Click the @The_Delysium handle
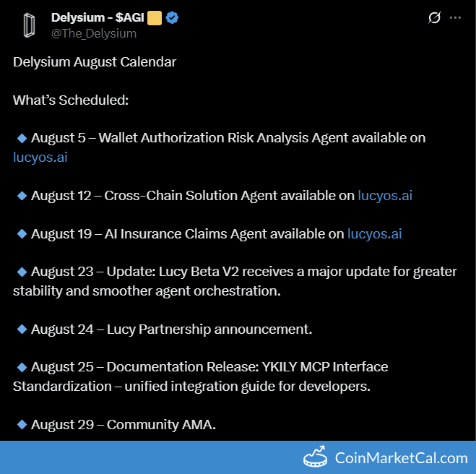The width and height of the screenshot is (476, 474). (94, 33)
